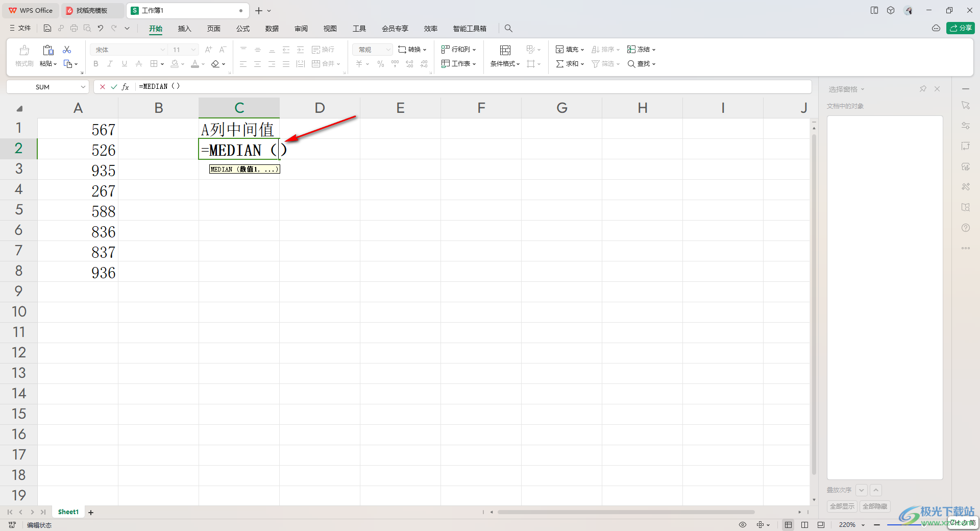Click the Increase font size icon

[208, 50]
